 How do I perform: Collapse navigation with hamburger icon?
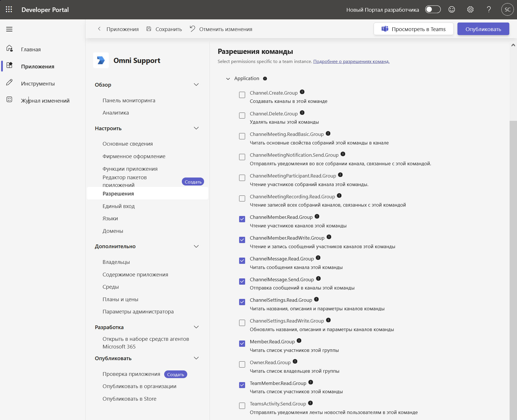click(x=9, y=29)
